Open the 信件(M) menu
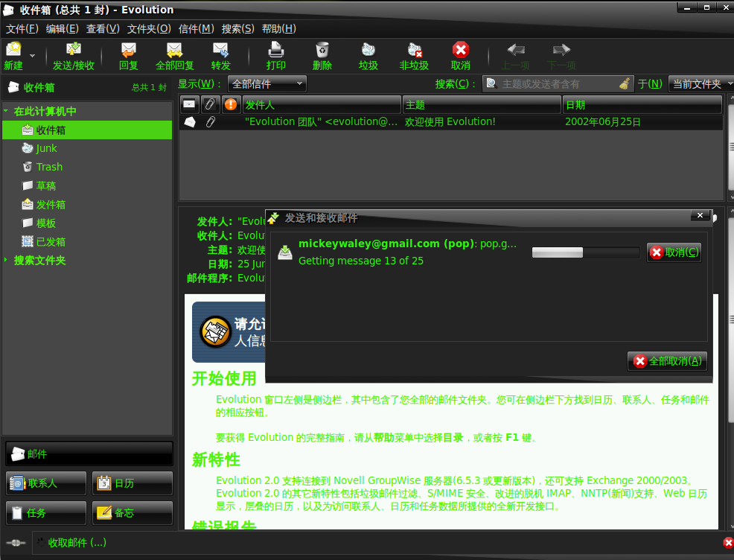 point(196,28)
